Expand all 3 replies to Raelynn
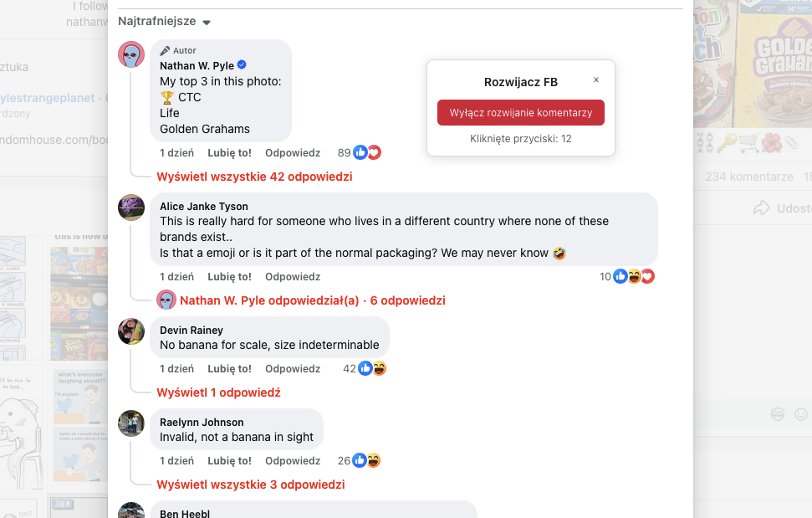812x518 pixels. (x=251, y=485)
